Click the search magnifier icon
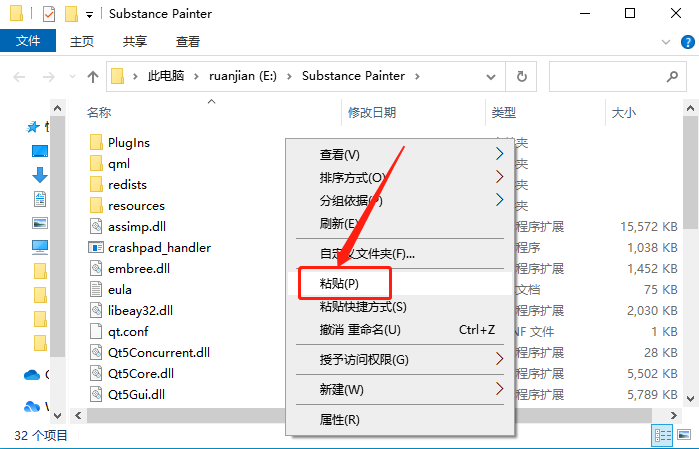 [x=672, y=77]
